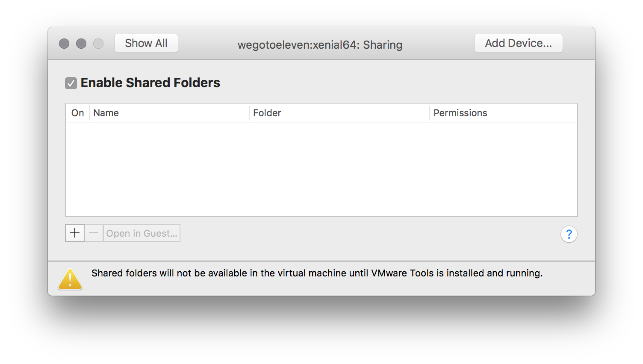Sort by the Folder column header
The height and width of the screenshot is (364, 643).
click(x=339, y=113)
